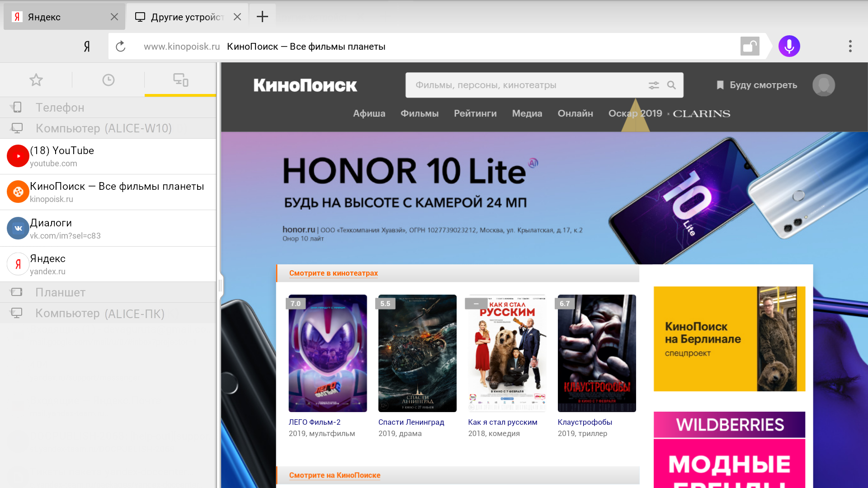
Task: Click the YouTube red favicon
Action: [18, 156]
